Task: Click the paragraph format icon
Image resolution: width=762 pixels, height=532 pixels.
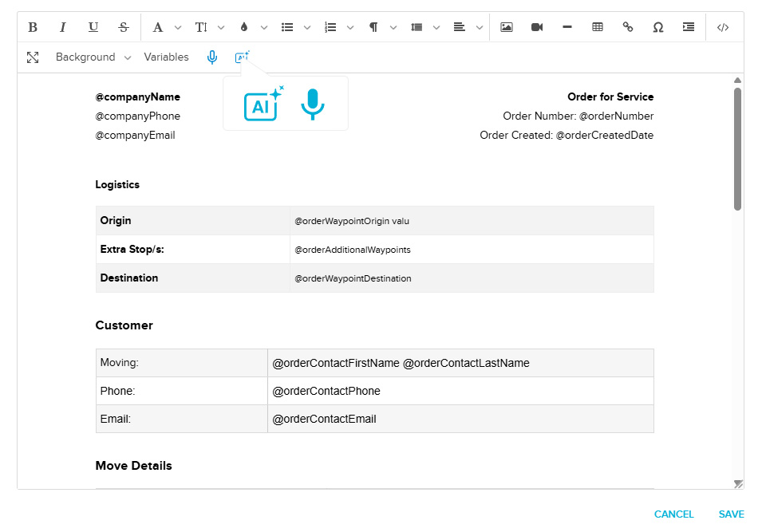Action: (373, 27)
